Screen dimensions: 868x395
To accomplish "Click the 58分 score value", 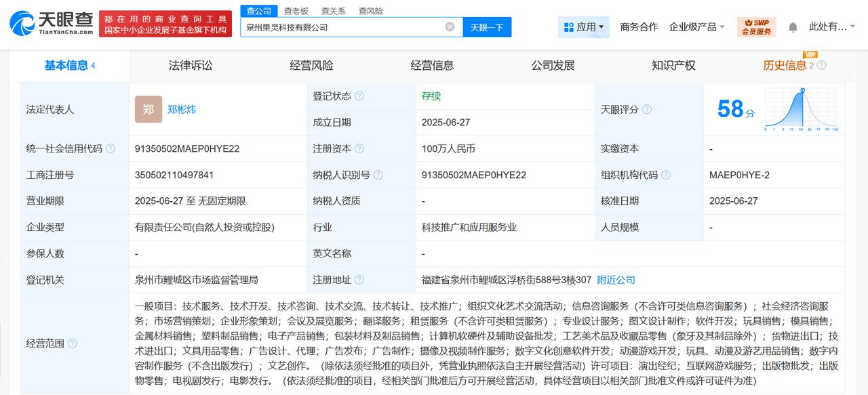I will pos(736,109).
